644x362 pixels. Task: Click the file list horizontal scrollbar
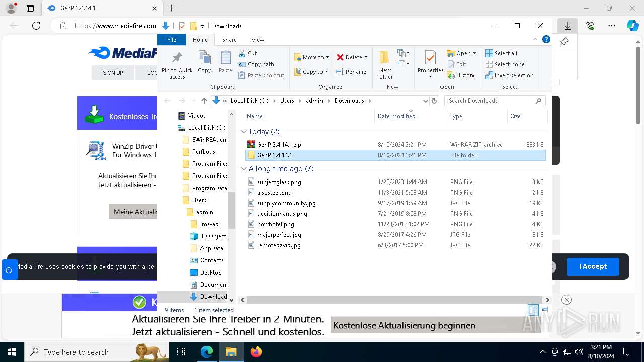394,300
